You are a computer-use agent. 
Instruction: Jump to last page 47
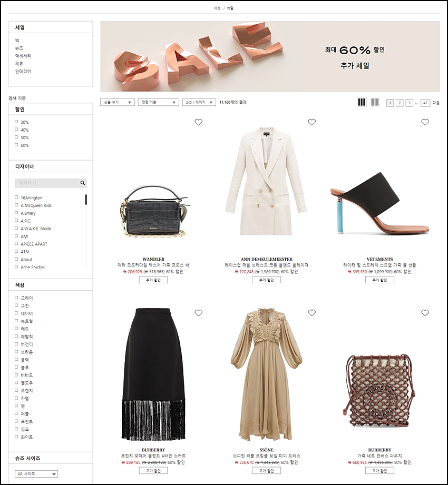pos(425,103)
